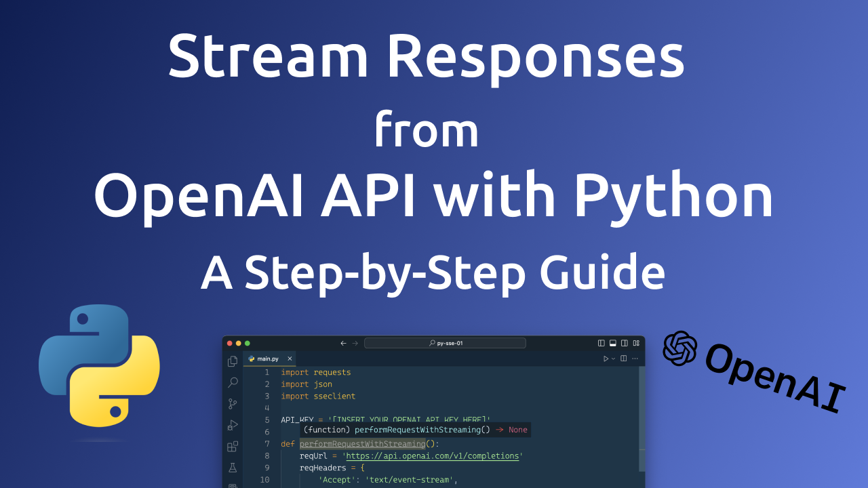Click the Python file icon on the main.py tab
Viewport: 868px width, 488px height.
[x=252, y=359]
